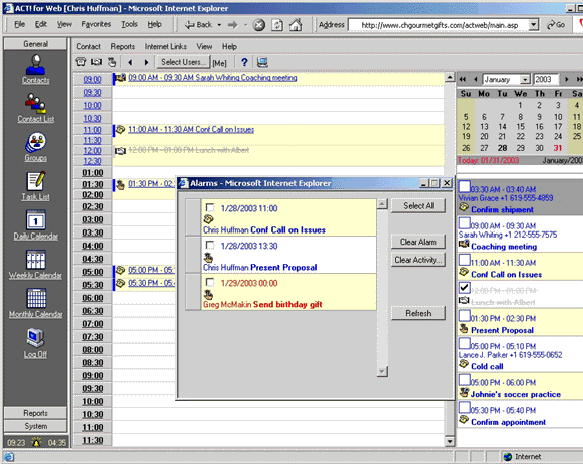Click the browser Refresh icon

pyautogui.click(x=277, y=25)
